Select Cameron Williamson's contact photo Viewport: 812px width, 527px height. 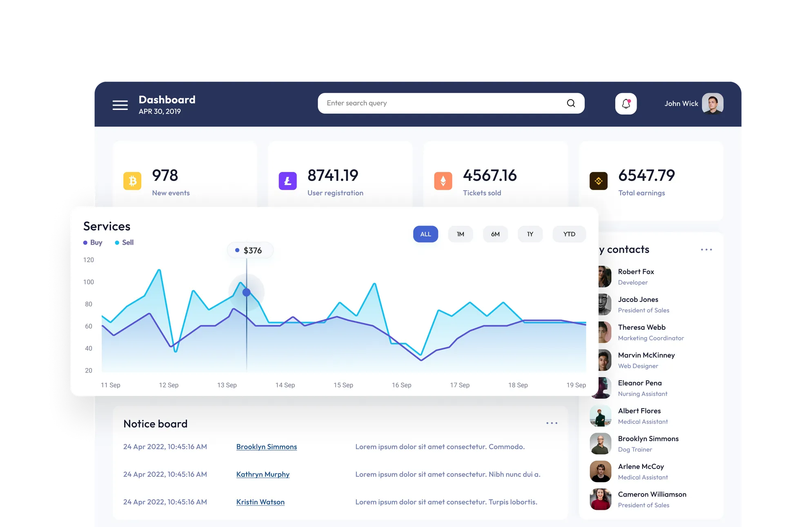[600, 499]
